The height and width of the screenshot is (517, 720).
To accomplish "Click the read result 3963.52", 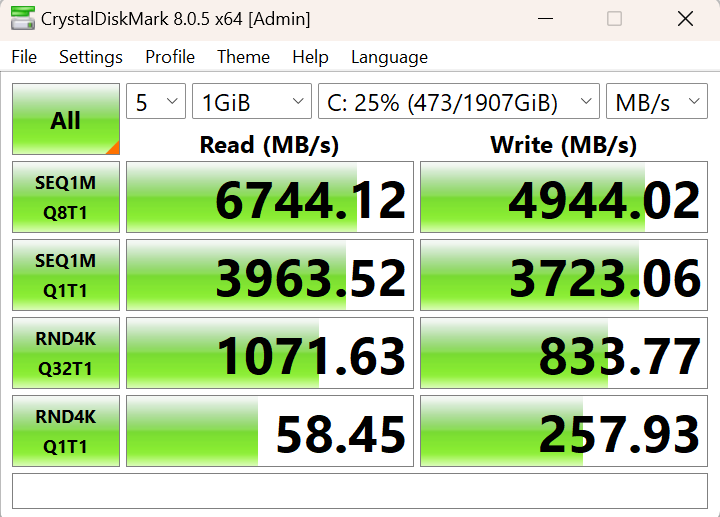I will (270, 275).
